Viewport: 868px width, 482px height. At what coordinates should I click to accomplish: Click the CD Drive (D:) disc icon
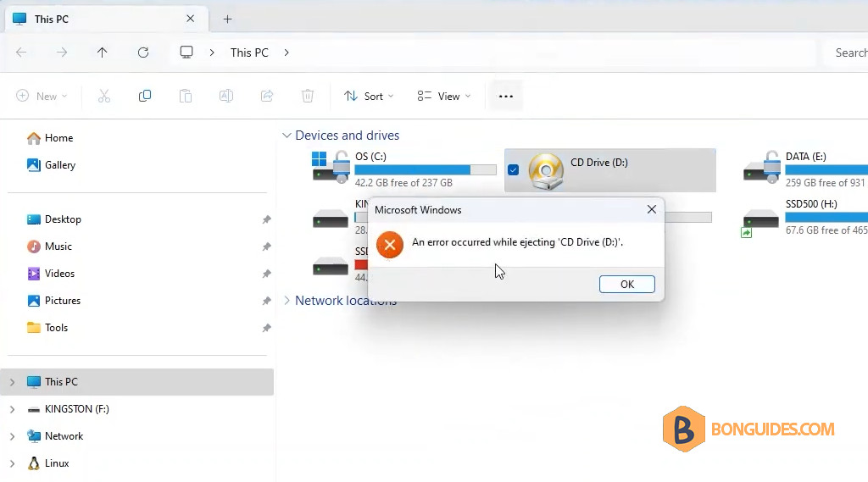point(546,171)
